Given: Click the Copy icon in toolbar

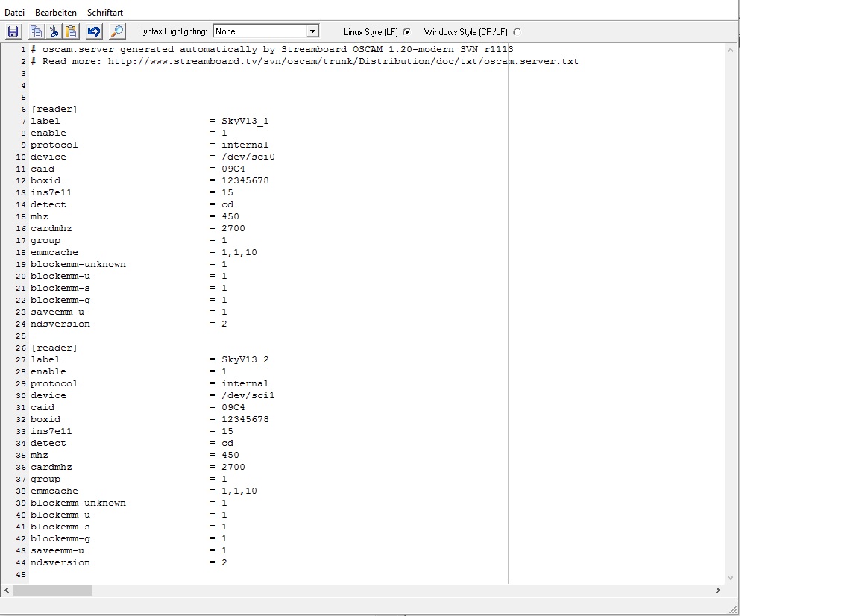Looking at the screenshot, I should click(x=36, y=31).
